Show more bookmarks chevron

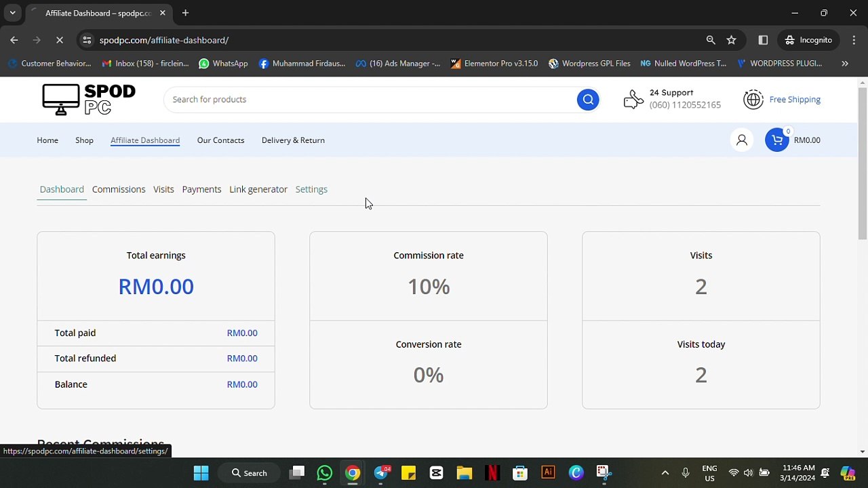[845, 64]
